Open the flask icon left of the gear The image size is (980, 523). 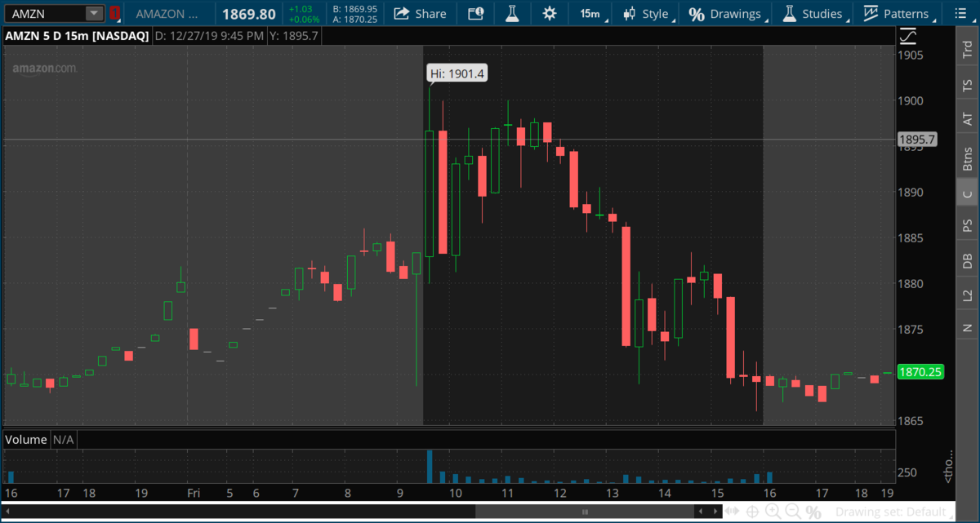click(x=512, y=13)
